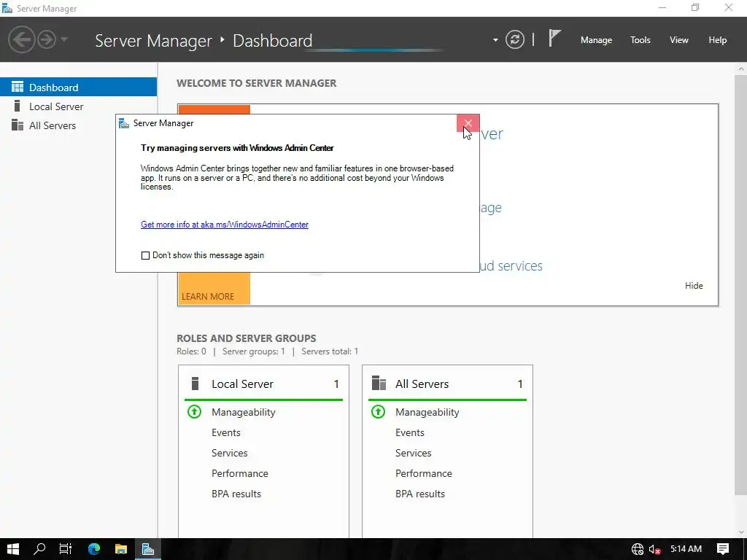Click the 'Roles: 0' text
The height and width of the screenshot is (560, 747).
point(192,351)
